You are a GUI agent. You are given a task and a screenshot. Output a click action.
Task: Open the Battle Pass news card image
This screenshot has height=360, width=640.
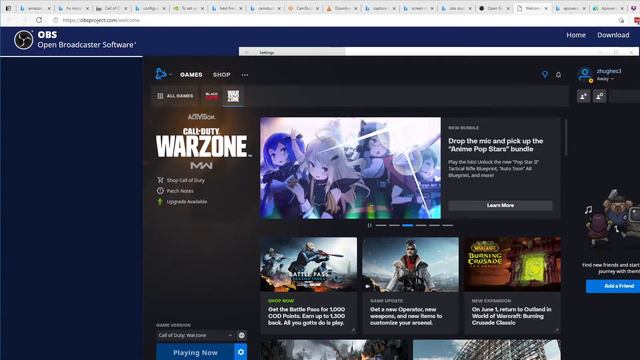309,264
